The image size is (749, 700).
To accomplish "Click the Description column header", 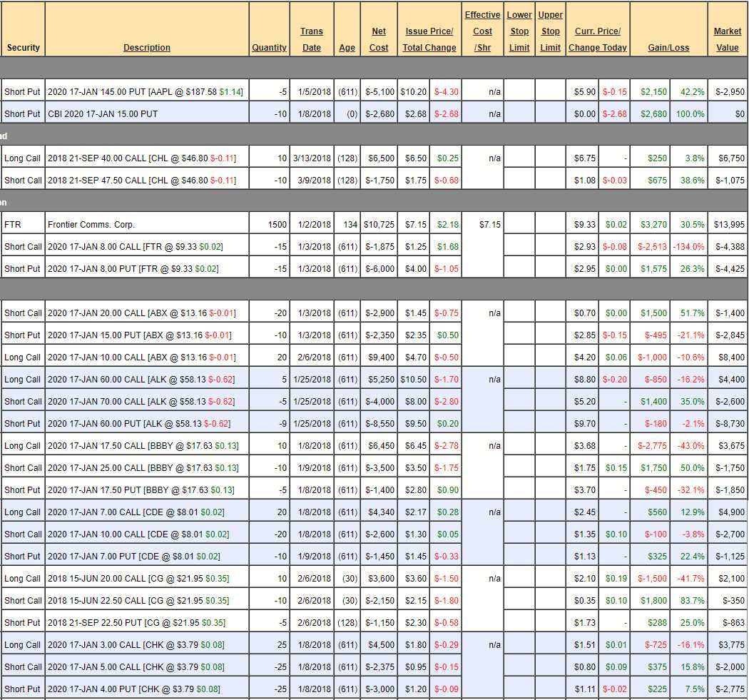I will (147, 48).
